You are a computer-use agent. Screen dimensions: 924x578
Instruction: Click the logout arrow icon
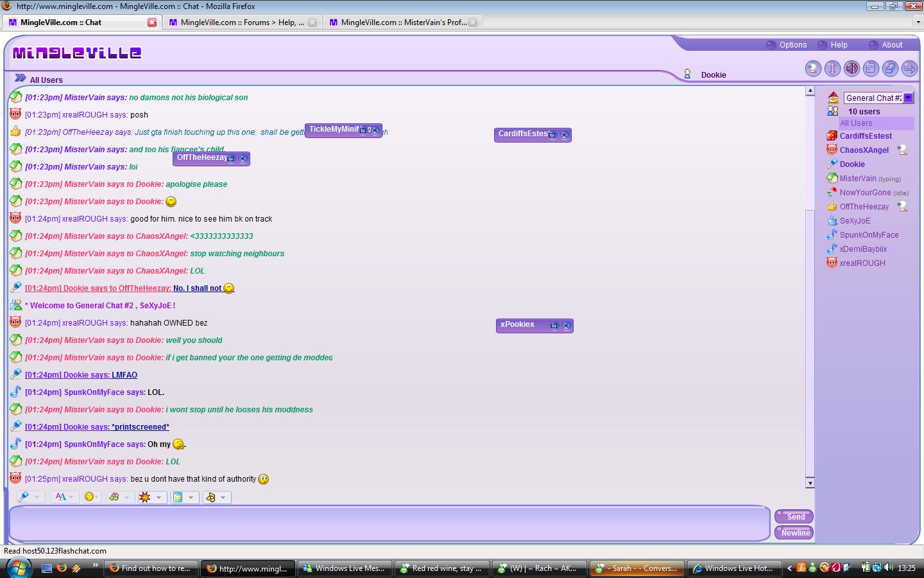pyautogui.click(x=909, y=68)
